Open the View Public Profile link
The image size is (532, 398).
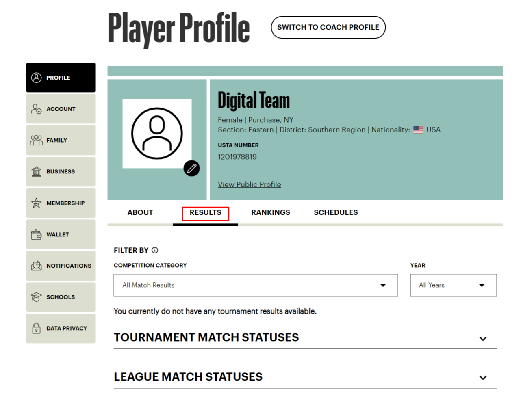pyautogui.click(x=250, y=184)
